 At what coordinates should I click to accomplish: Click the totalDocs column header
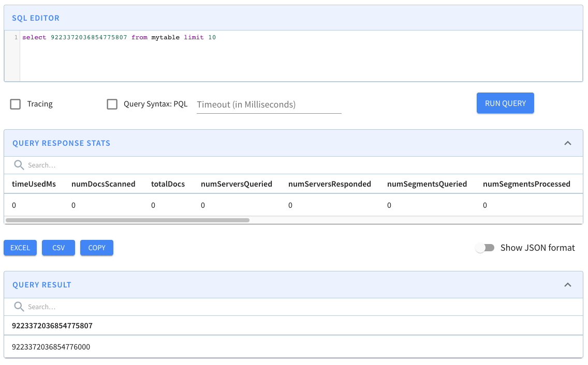pyautogui.click(x=168, y=184)
